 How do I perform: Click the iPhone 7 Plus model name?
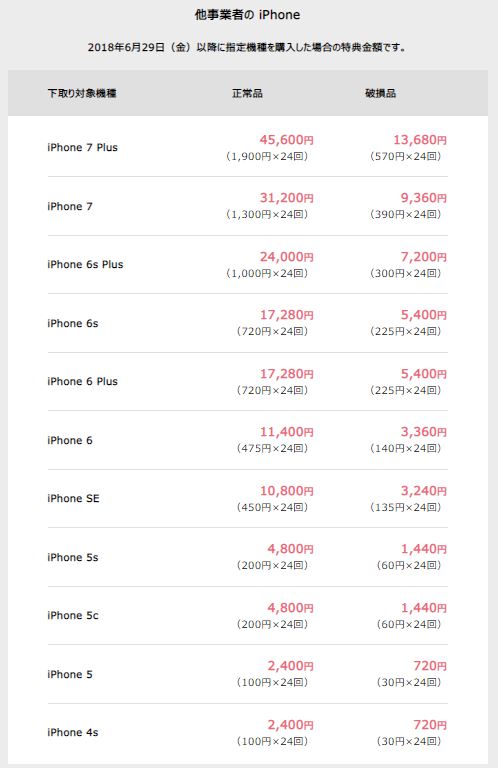(82, 147)
